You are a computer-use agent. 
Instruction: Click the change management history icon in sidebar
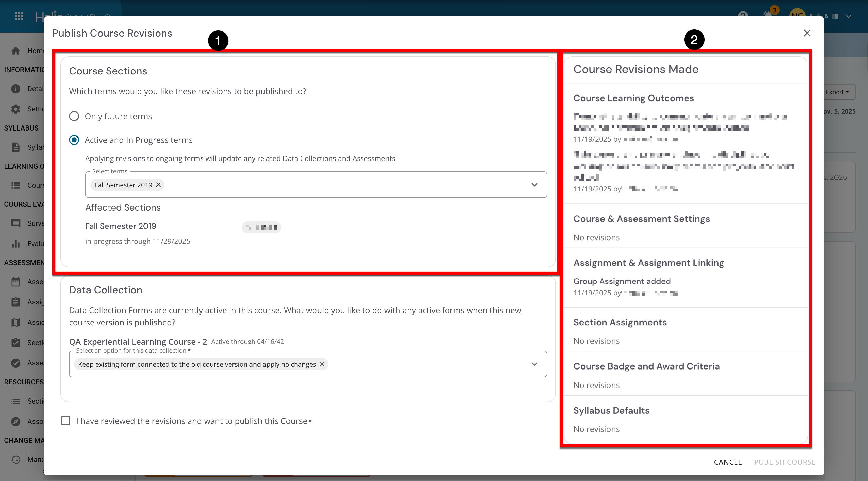15,459
